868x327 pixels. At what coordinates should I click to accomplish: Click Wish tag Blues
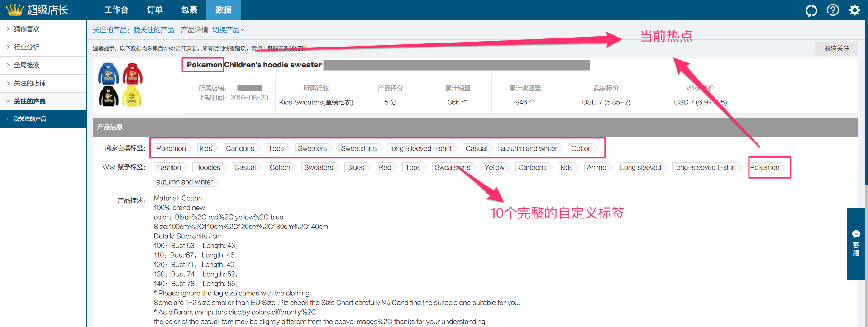tap(357, 167)
